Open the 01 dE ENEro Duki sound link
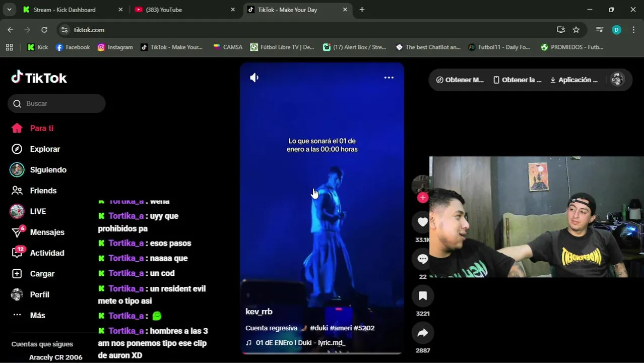Viewport: 644px width, 363px height. (295, 342)
